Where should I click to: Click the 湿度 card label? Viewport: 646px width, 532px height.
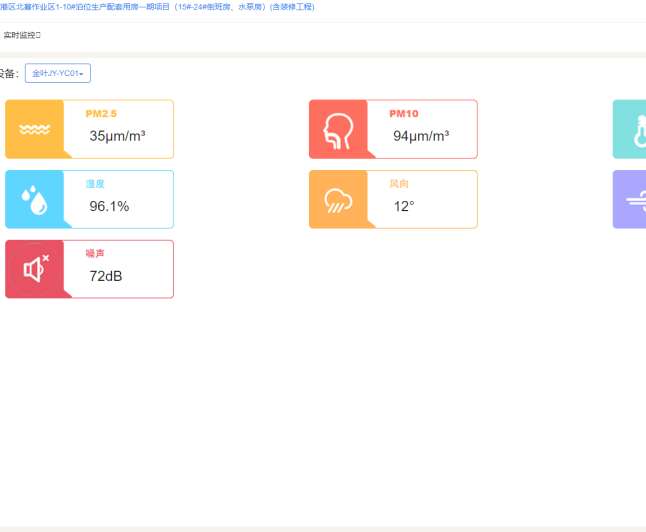[96, 184]
